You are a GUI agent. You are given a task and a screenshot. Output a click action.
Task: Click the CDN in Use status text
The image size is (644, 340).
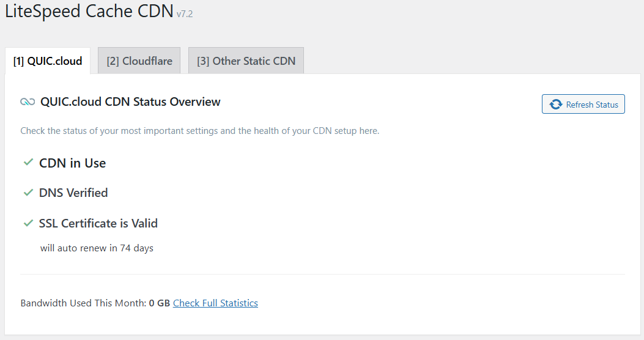point(72,163)
